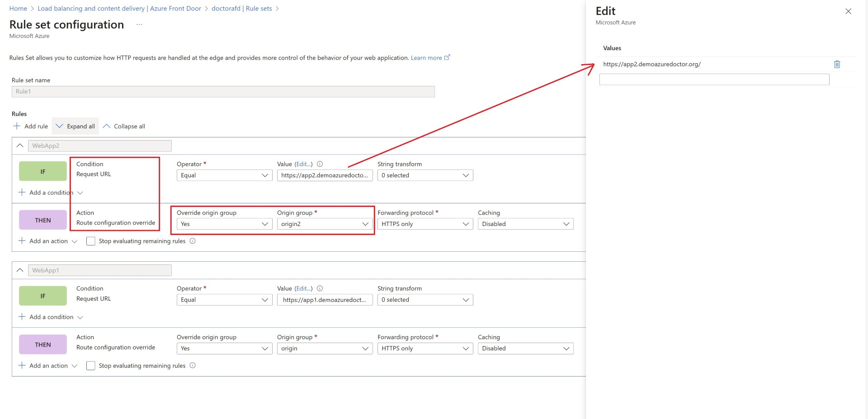
Task: Click info icon beside WebApp1 Stop evaluating rules
Action: pos(193,365)
